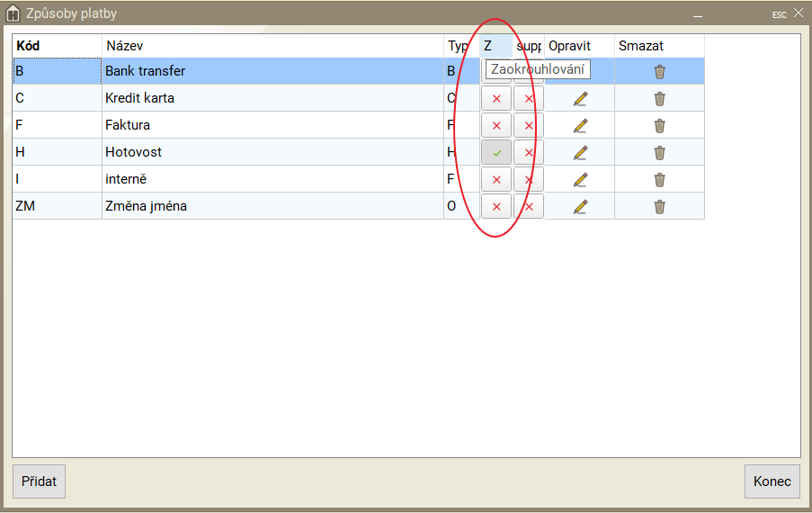Image resolution: width=812 pixels, height=513 pixels.
Task: Edit the Změna jména entry
Action: pyautogui.click(x=580, y=206)
